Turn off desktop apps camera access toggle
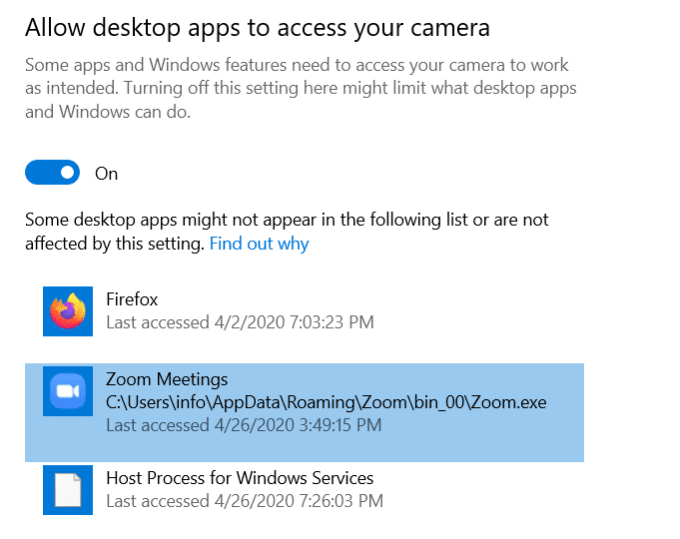The height and width of the screenshot is (539, 680). 52,173
